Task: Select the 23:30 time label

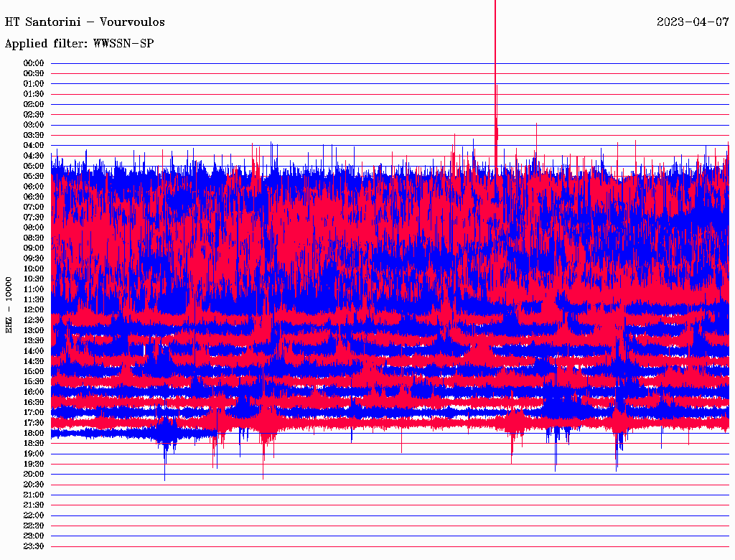Action: (x=34, y=546)
